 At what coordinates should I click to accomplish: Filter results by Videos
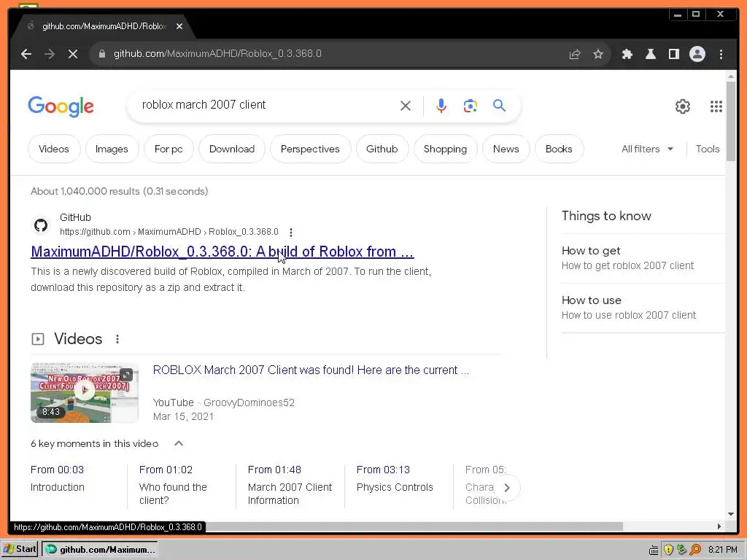coord(54,149)
